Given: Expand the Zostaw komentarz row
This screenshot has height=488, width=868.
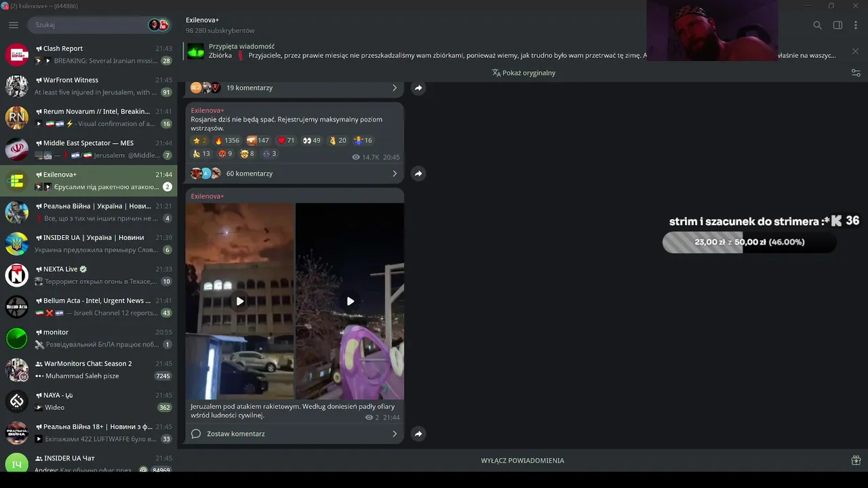Looking at the screenshot, I should click(294, 434).
